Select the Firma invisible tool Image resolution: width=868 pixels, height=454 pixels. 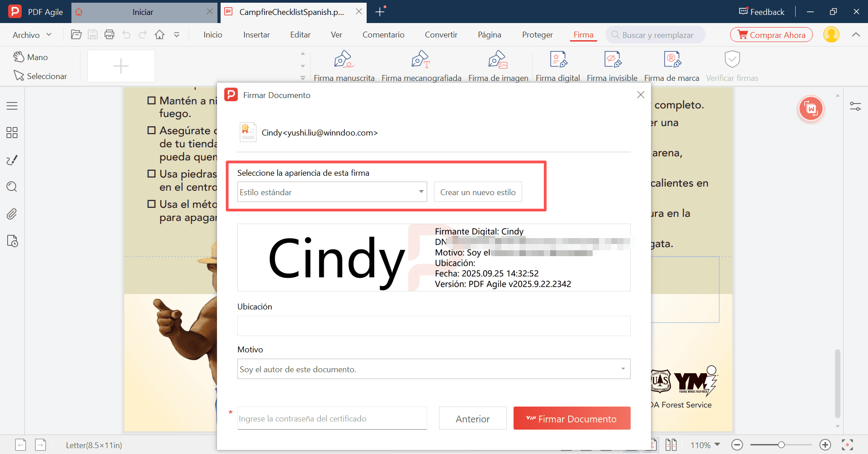click(612, 60)
